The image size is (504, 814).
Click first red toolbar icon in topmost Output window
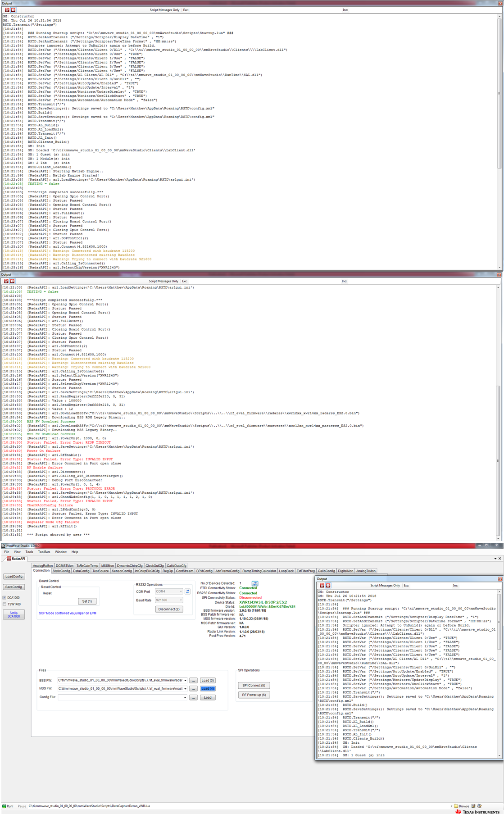(x=7, y=10)
